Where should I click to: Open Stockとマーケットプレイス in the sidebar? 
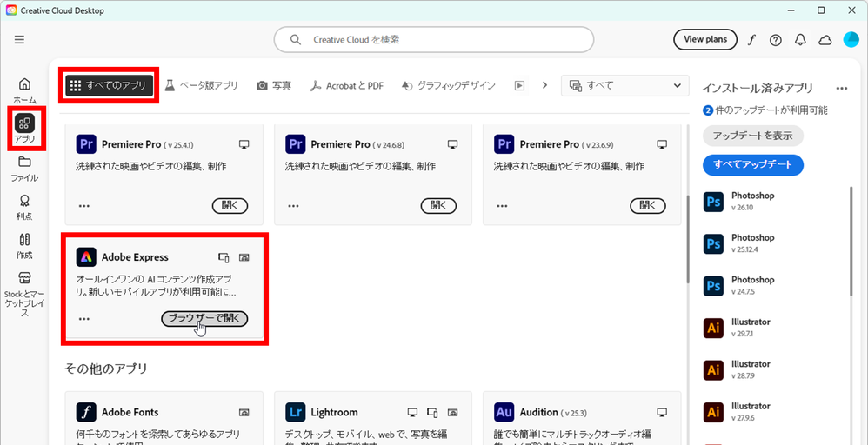(x=24, y=294)
